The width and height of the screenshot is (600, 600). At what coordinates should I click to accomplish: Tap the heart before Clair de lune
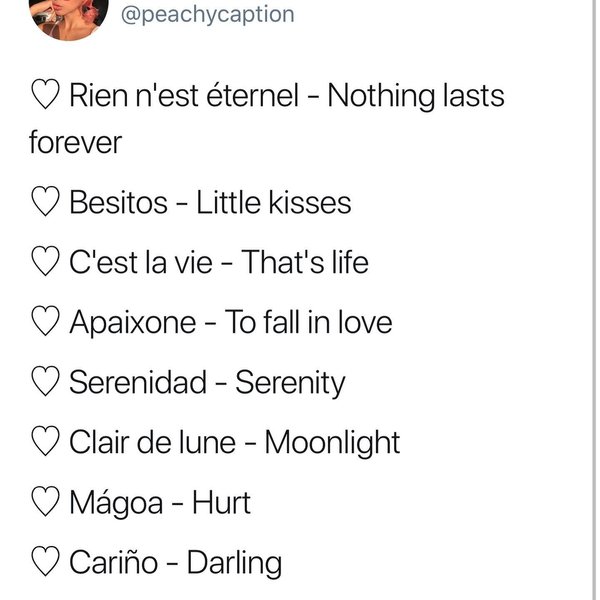[x=45, y=443]
